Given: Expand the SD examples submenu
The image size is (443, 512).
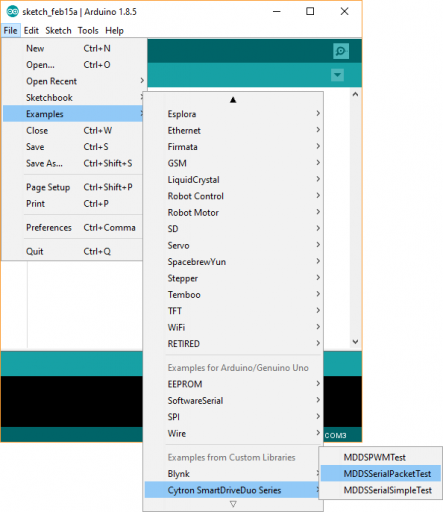Looking at the screenshot, I should click(233, 229).
